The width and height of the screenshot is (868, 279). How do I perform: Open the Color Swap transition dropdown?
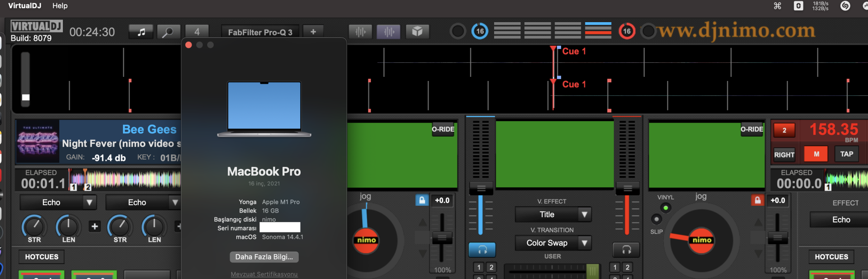click(x=584, y=243)
